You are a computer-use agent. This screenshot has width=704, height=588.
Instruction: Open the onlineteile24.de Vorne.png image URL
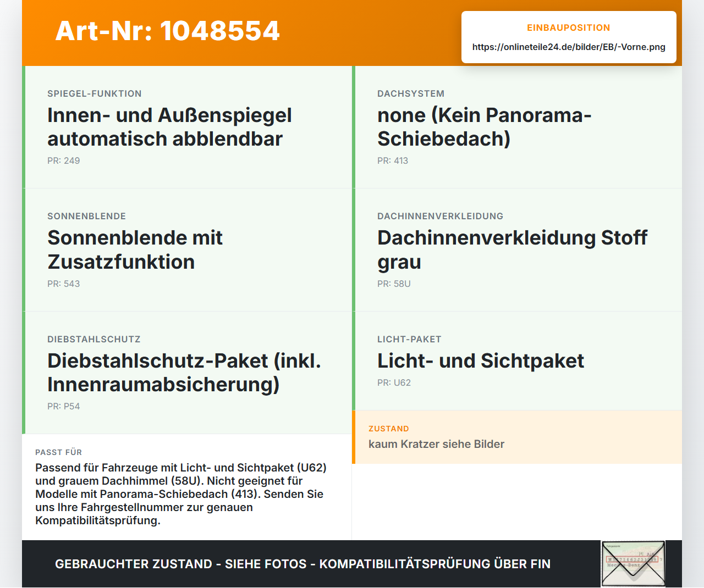pos(569,47)
